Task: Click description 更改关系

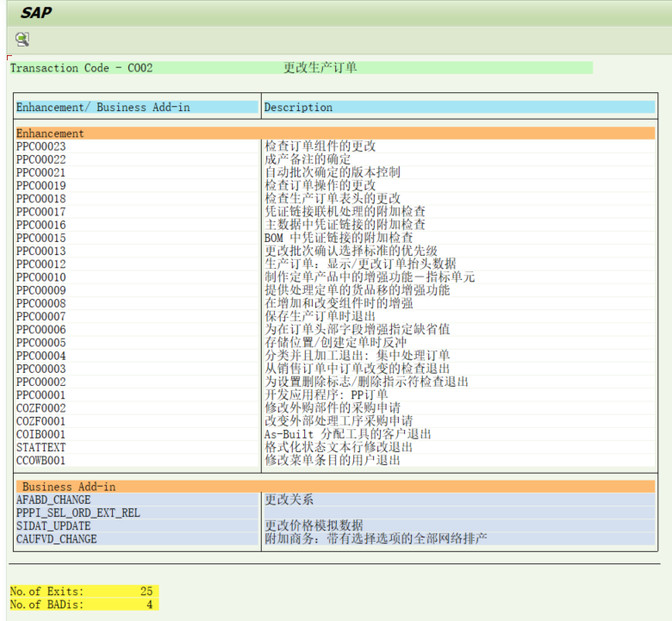Action: [x=289, y=500]
